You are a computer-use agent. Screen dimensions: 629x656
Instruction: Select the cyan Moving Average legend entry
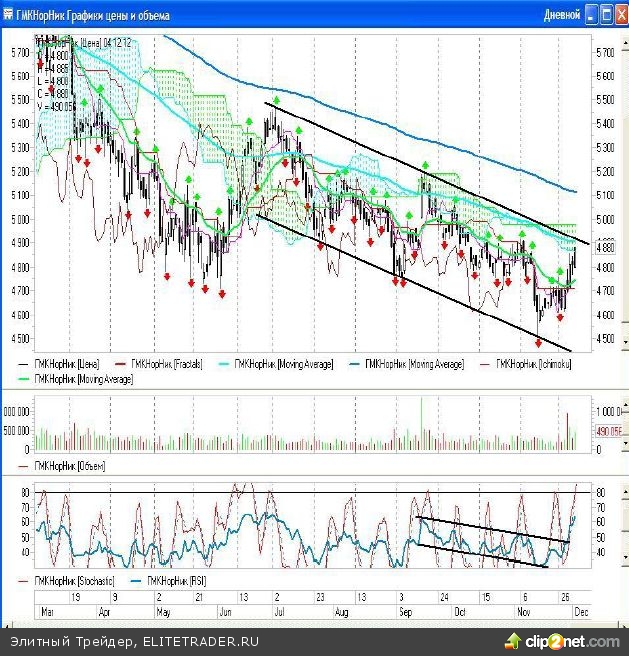click(283, 365)
